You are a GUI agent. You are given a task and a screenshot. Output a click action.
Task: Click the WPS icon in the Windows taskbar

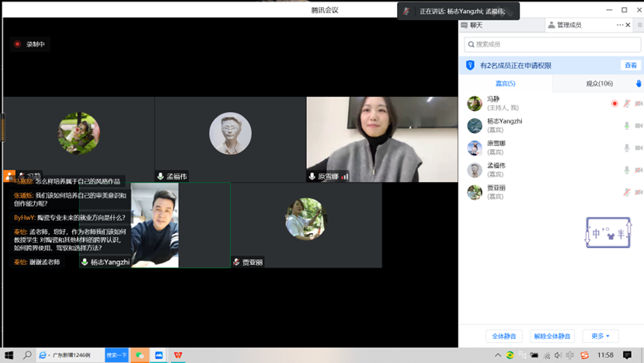coord(178,355)
